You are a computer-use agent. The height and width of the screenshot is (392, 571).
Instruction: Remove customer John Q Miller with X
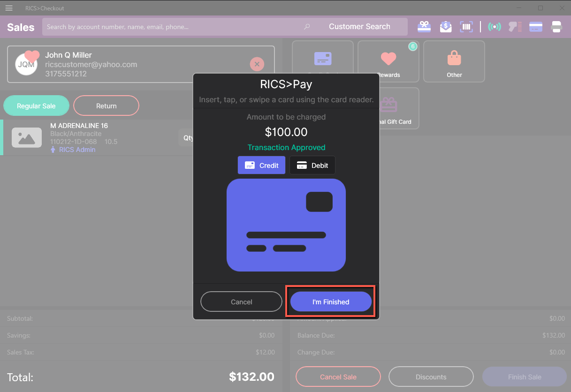[257, 64]
